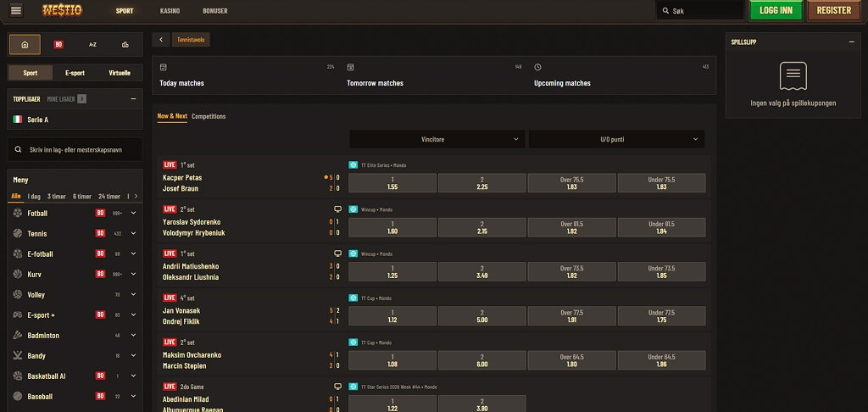868x412 pixels.
Task: Open the home sidebar icon
Action: [x=25, y=45]
